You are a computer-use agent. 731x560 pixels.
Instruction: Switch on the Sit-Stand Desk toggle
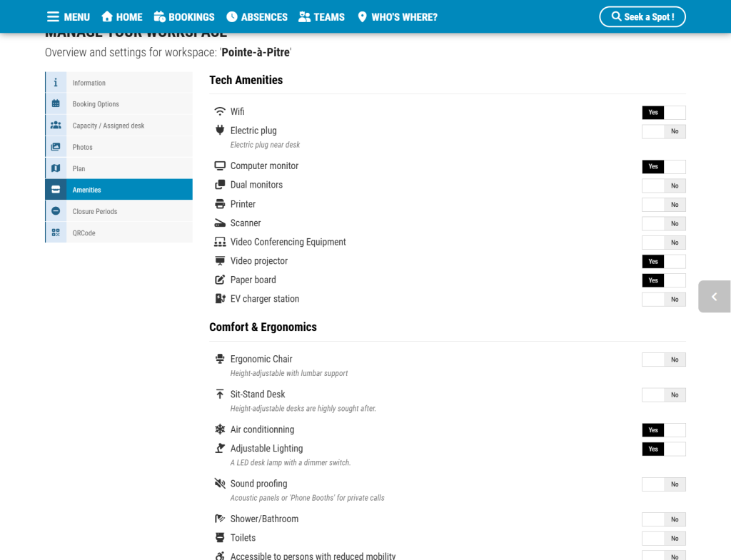663,394
